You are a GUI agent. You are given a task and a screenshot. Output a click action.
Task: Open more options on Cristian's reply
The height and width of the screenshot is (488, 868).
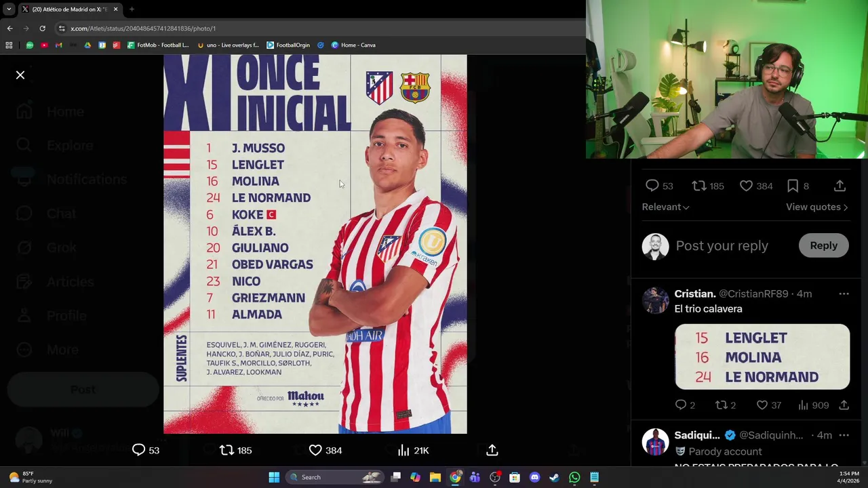(844, 293)
